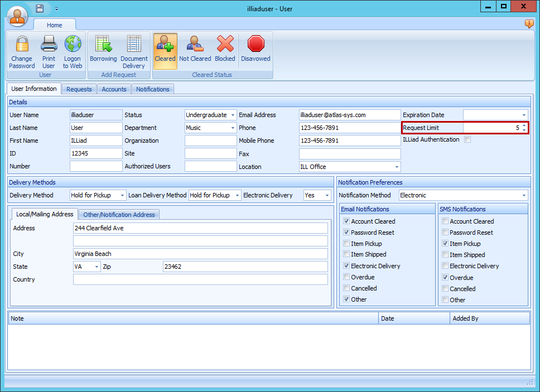Open the Other/Notification Address tab
Image resolution: width=540 pixels, height=392 pixels.
point(119,215)
